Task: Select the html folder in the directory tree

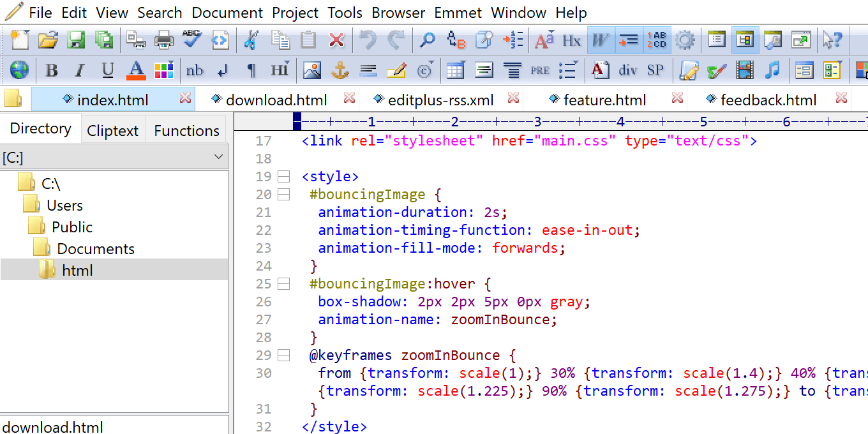Action: pos(77,269)
